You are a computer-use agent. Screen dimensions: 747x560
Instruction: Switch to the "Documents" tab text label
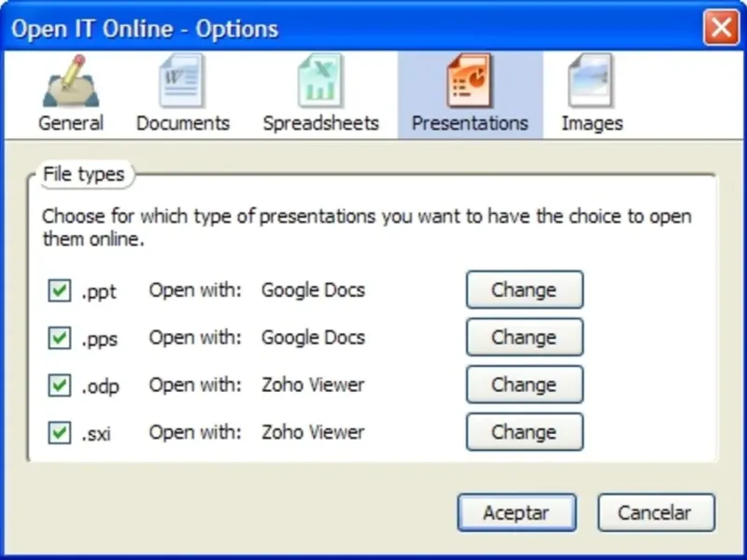[183, 123]
